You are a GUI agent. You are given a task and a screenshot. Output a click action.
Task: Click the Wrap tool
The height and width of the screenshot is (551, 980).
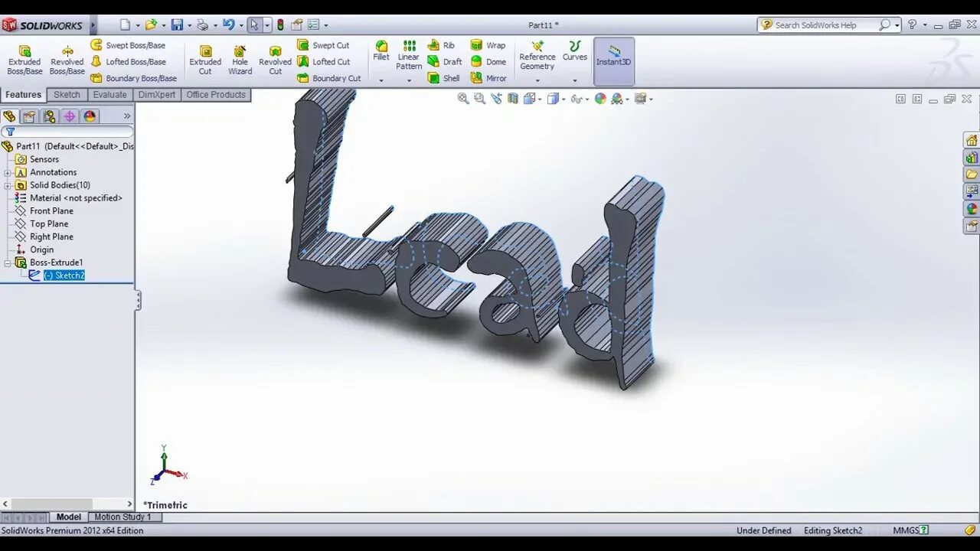tap(488, 45)
